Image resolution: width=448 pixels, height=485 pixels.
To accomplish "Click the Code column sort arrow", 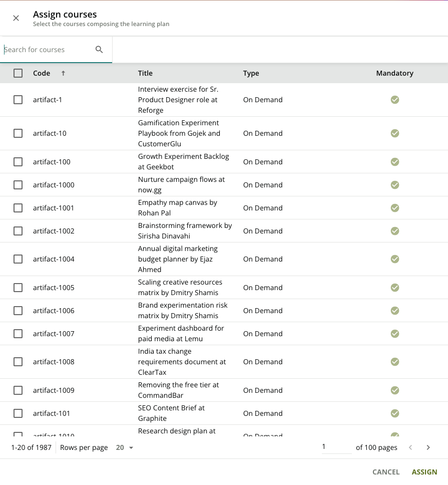I will coord(63,73).
